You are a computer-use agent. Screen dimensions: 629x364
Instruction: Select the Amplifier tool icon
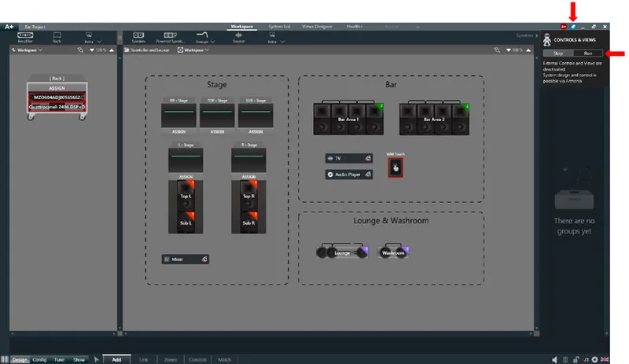25,35
